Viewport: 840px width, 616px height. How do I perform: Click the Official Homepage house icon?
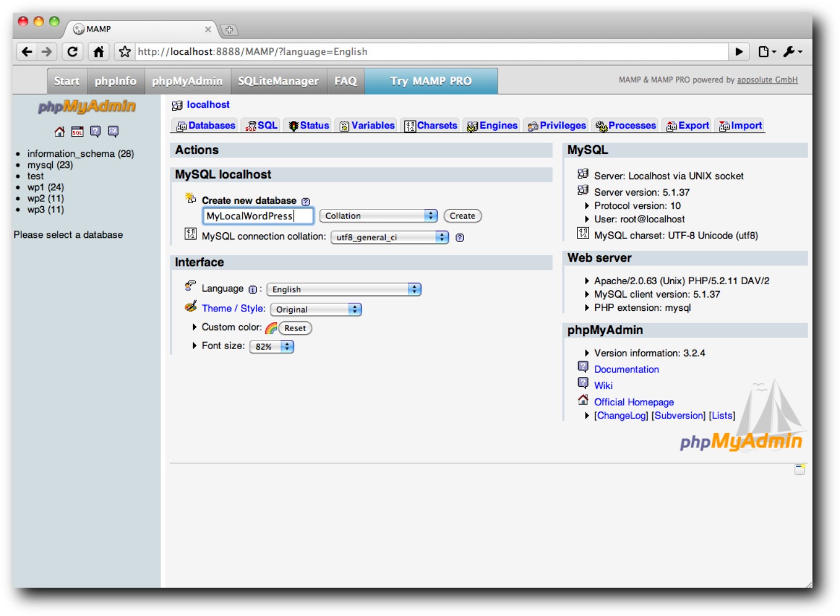pyautogui.click(x=583, y=399)
